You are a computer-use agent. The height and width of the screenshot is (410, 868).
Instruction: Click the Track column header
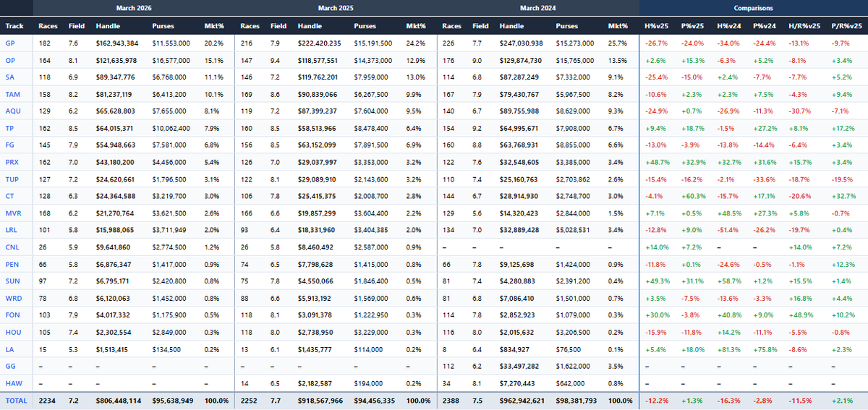tap(14, 26)
